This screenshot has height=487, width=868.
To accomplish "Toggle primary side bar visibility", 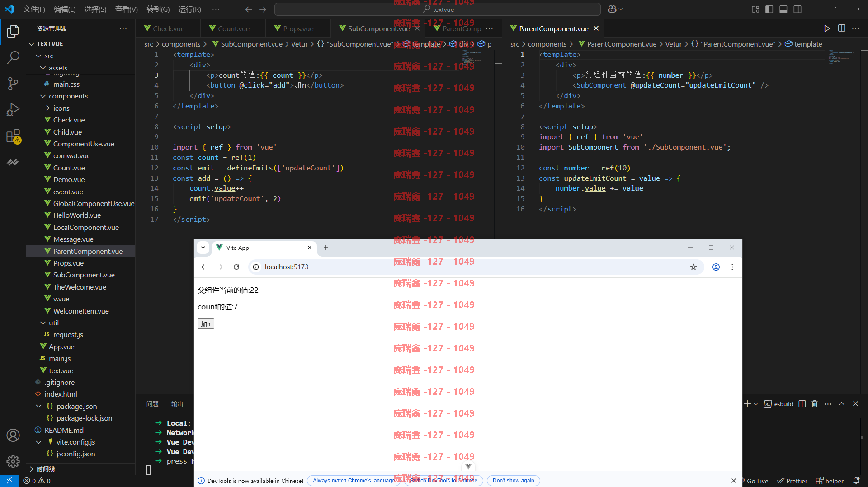I will click(769, 9).
